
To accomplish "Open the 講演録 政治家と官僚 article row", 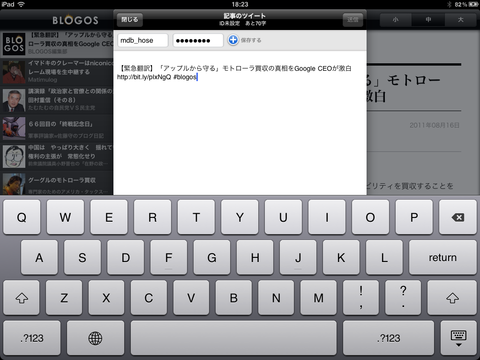I will coord(57,100).
